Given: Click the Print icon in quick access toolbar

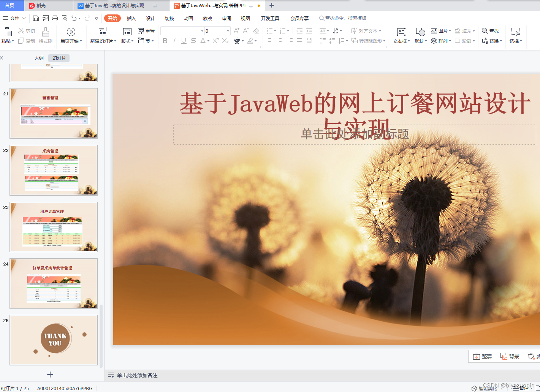Looking at the screenshot, I should 55,18.
